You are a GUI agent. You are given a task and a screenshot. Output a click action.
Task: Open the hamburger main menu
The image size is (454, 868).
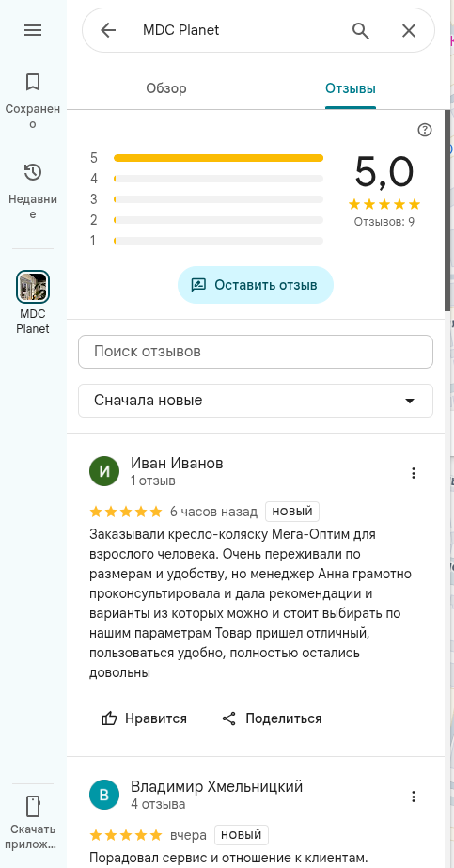click(33, 30)
